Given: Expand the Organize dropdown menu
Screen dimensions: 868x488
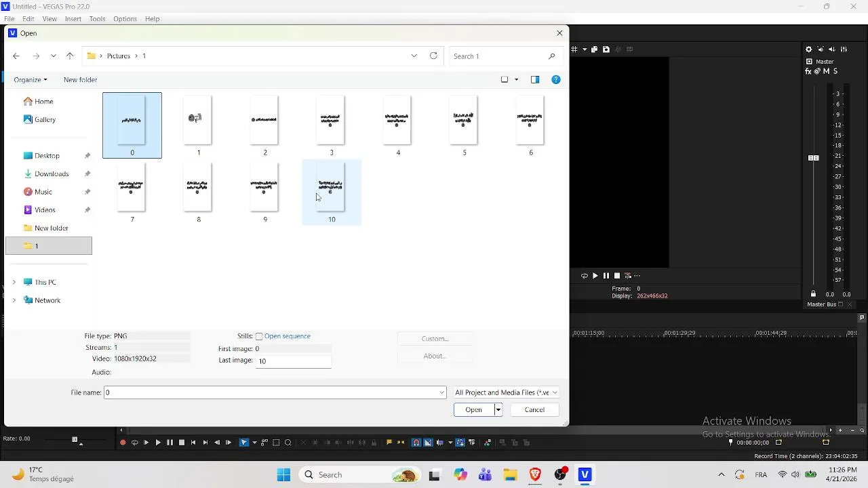Looking at the screenshot, I should pos(31,80).
